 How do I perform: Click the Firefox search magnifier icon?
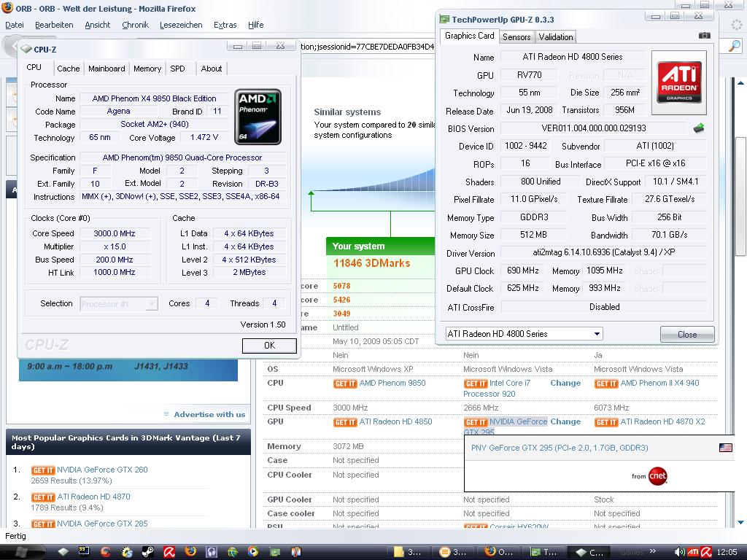pyautogui.click(x=735, y=46)
